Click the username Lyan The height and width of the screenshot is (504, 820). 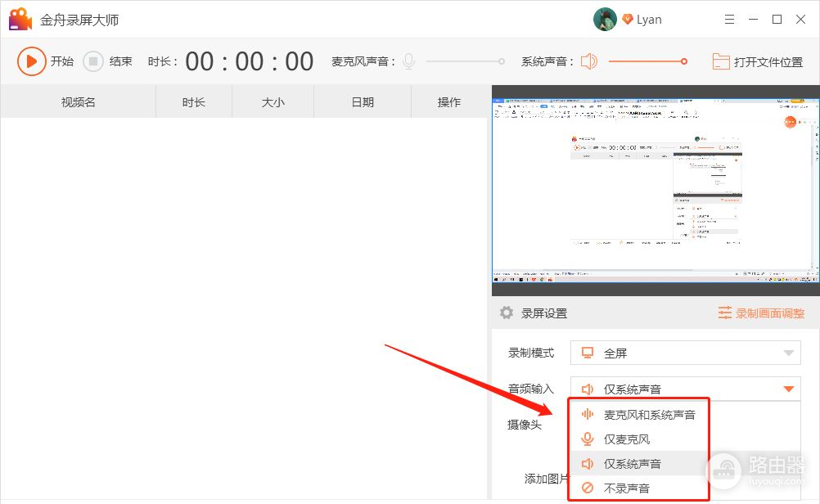click(x=649, y=20)
